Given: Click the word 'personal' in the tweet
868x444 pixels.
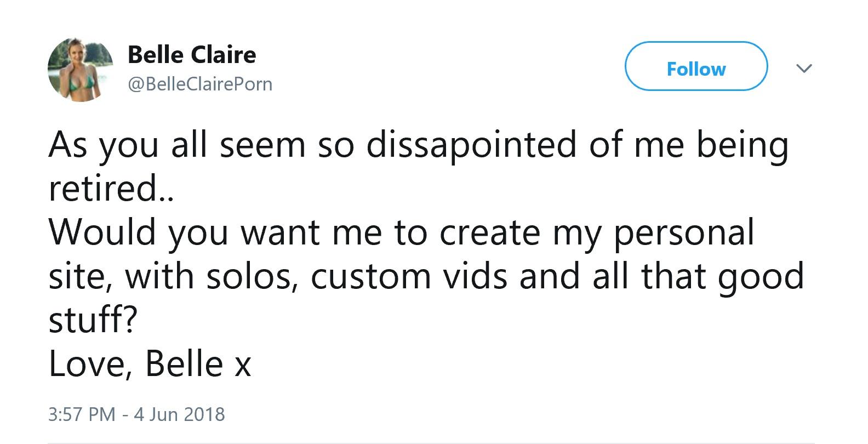Looking at the screenshot, I should click(683, 233).
